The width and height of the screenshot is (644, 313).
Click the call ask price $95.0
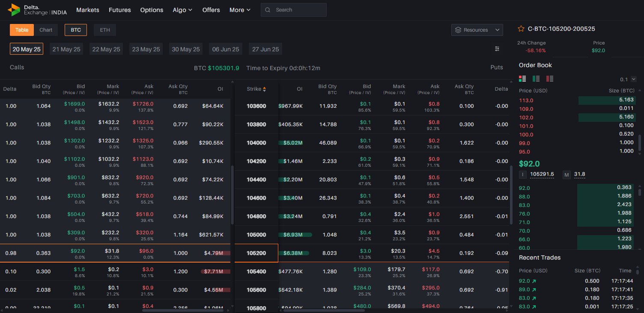pyautogui.click(x=146, y=251)
